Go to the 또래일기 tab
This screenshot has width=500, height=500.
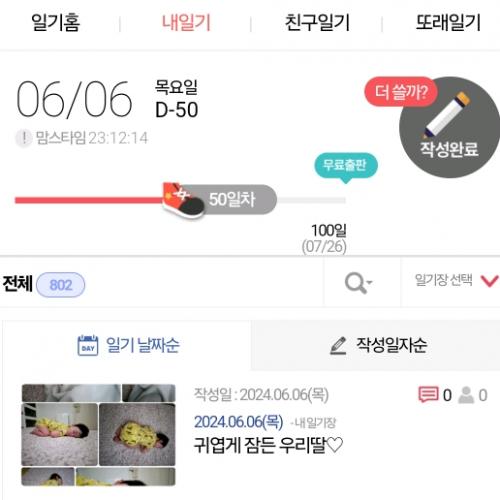coord(448,23)
